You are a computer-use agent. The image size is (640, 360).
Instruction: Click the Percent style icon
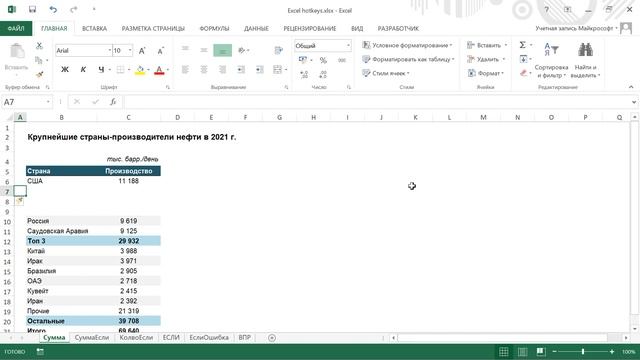(x=323, y=60)
